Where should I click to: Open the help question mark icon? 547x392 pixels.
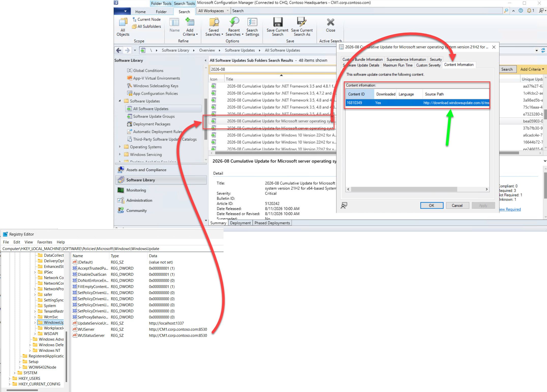tap(521, 11)
